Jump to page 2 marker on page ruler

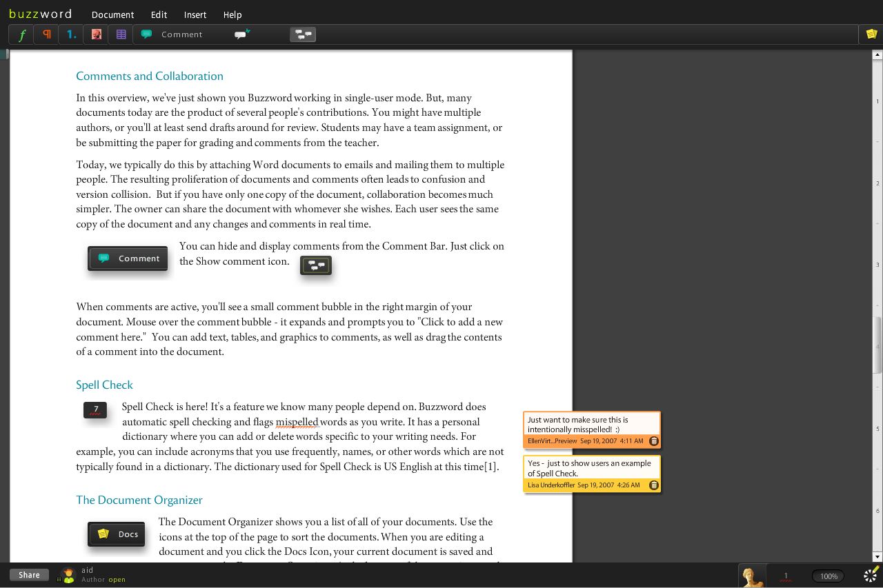(x=877, y=183)
